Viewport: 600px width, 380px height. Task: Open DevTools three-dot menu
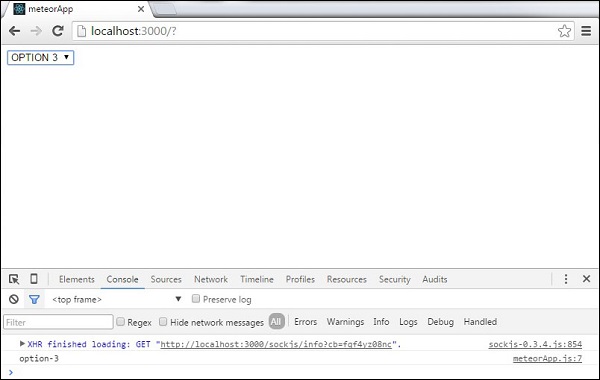[566, 279]
